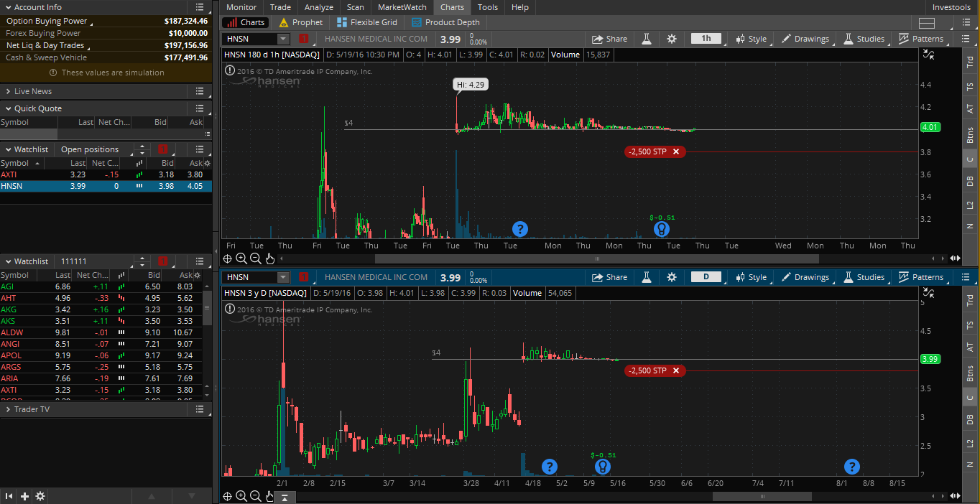The image size is (980, 504).
Task: Open upper chart flask (thinkLog) icon
Action: 646,39
